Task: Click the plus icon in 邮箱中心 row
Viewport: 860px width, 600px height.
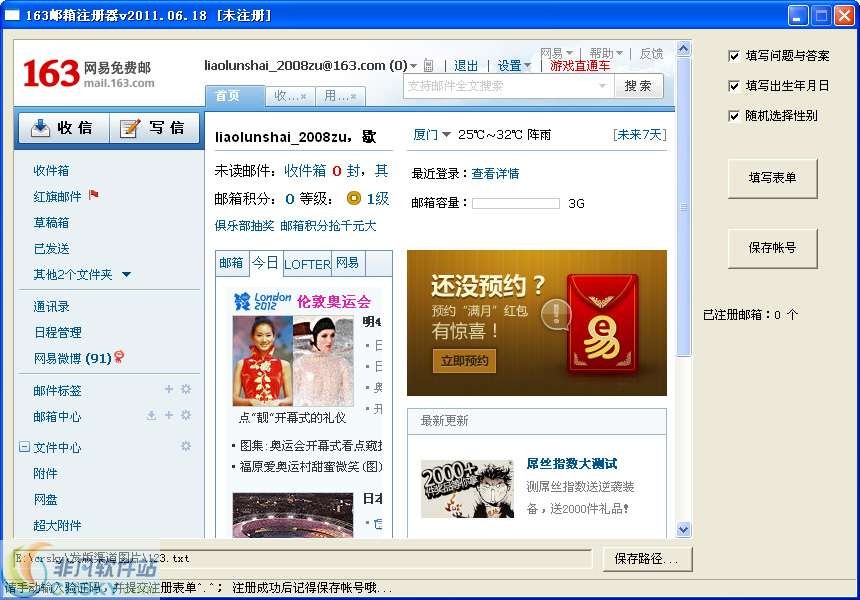Action: coord(169,415)
